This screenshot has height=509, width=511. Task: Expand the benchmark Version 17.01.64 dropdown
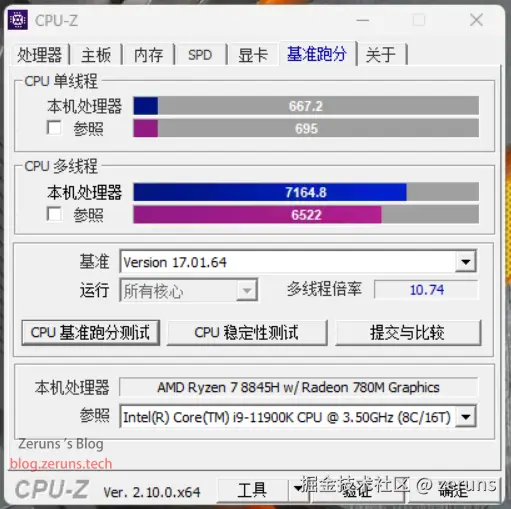pyautogui.click(x=466, y=262)
